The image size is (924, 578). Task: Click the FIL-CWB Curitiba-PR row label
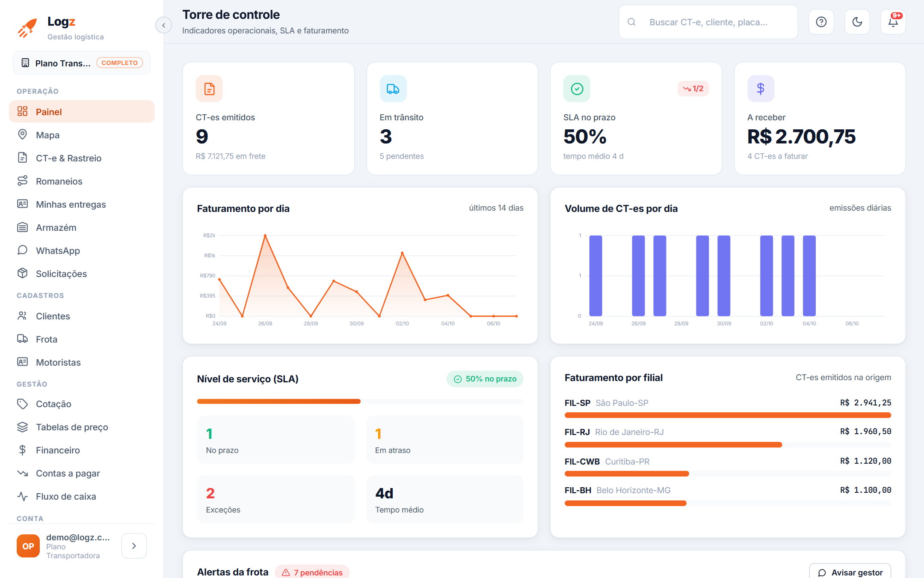[x=607, y=462]
